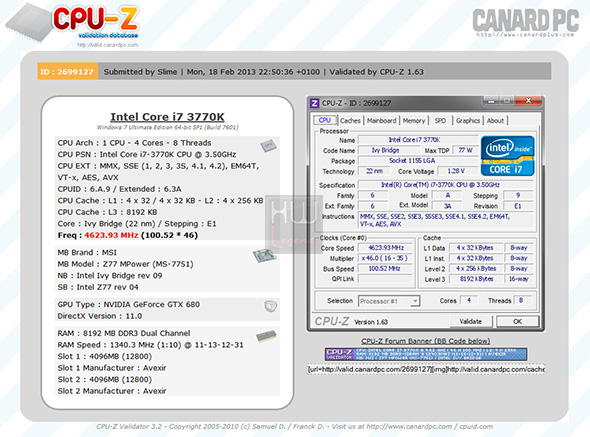Select the Graphics tab

pos(468,120)
